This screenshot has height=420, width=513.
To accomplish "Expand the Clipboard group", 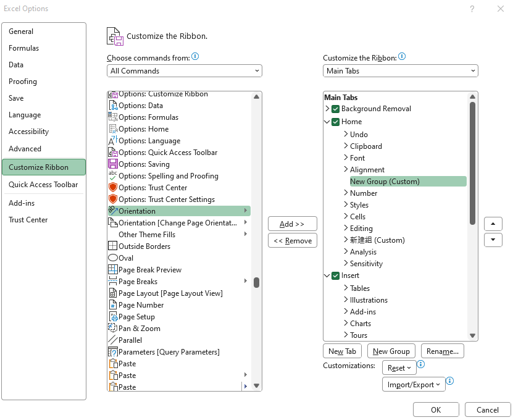I will [x=346, y=146].
